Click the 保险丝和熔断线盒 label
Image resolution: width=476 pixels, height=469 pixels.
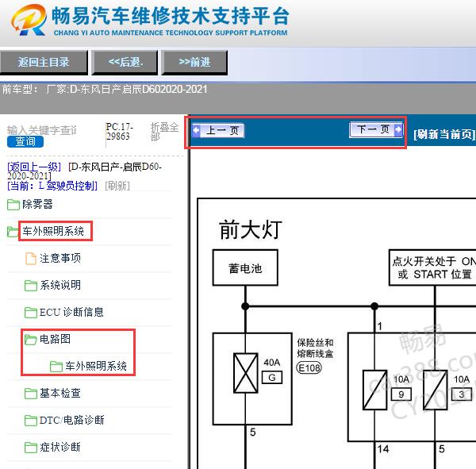pos(316,348)
